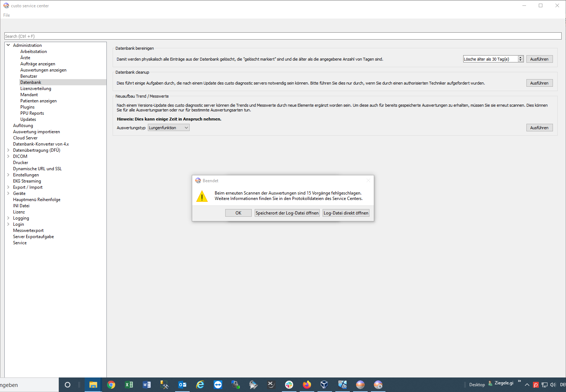Open the Auswertungstyp Lungenfunktion dropdown

169,128
